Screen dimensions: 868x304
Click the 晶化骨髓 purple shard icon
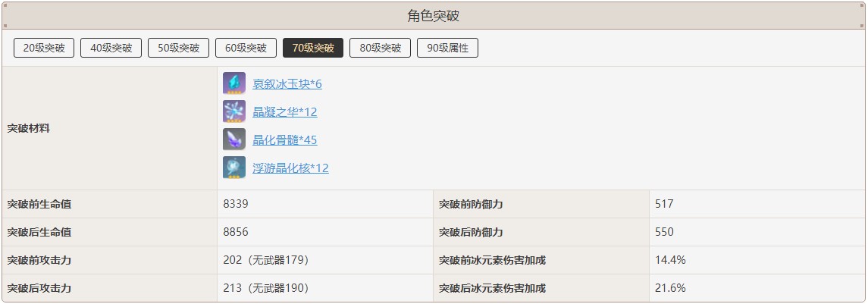[234, 139]
